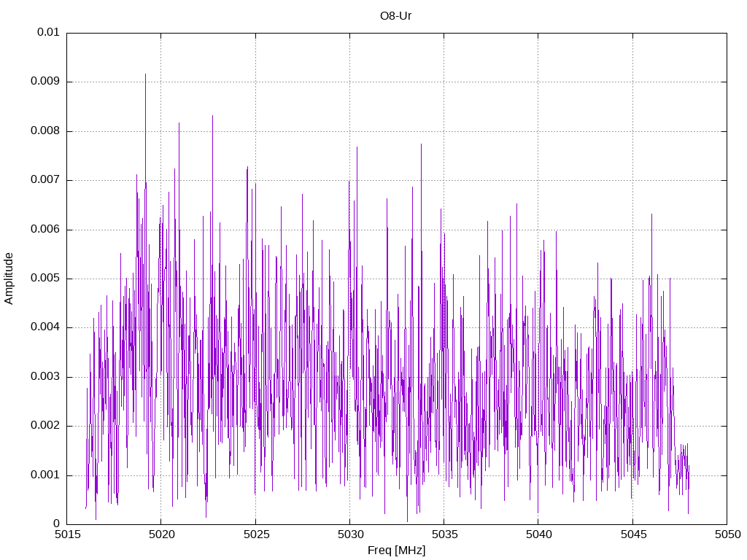Click the x-axis tick label 5050
The width and height of the screenshot is (747, 560).
pyautogui.click(x=728, y=534)
